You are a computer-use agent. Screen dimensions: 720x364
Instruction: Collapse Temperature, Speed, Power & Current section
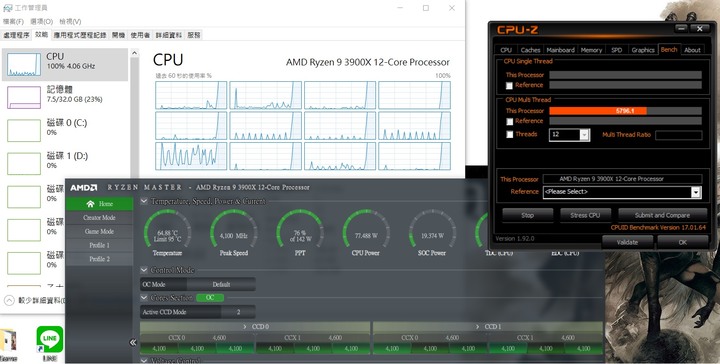(x=144, y=202)
